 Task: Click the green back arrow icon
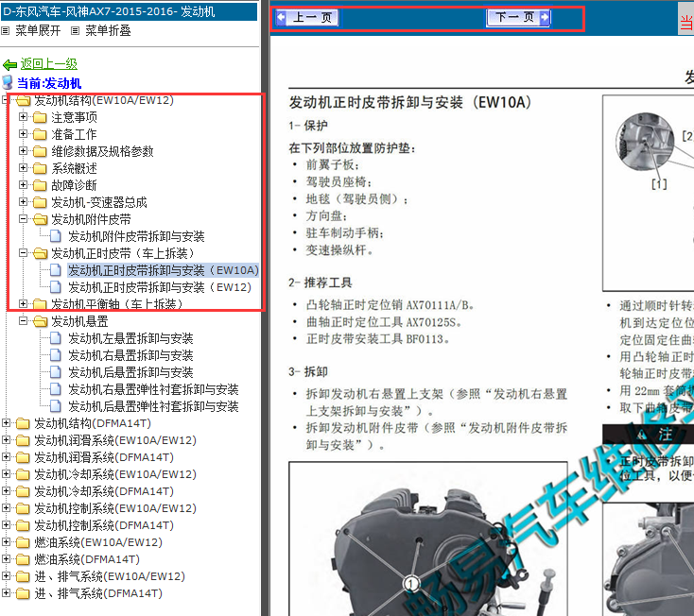[9, 65]
